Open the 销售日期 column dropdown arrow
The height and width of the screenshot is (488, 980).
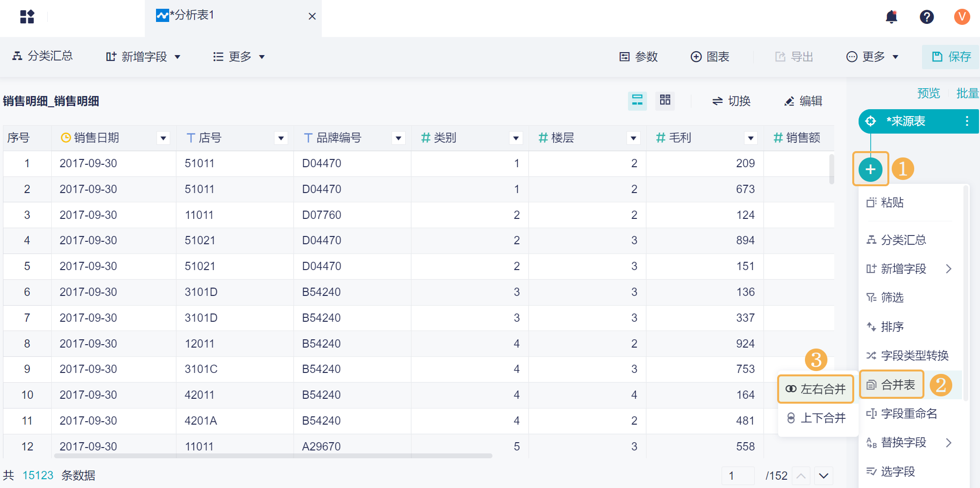[x=163, y=138]
